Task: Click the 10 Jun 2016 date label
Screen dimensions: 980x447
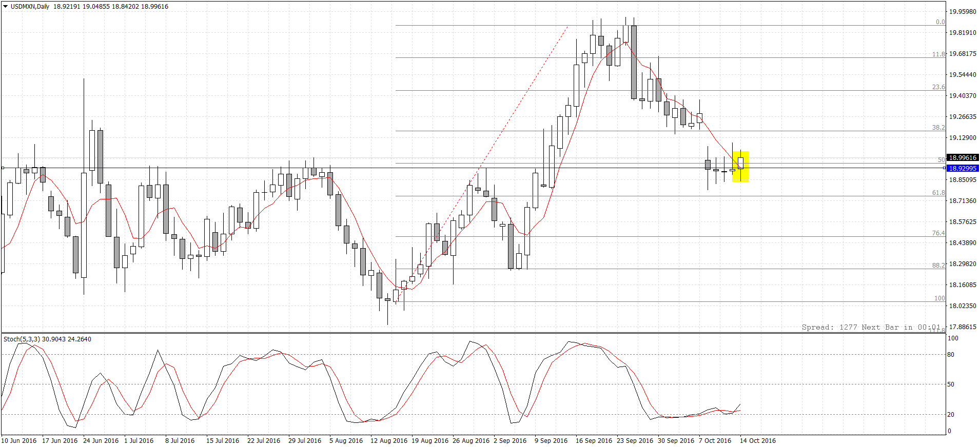Action: (19, 440)
